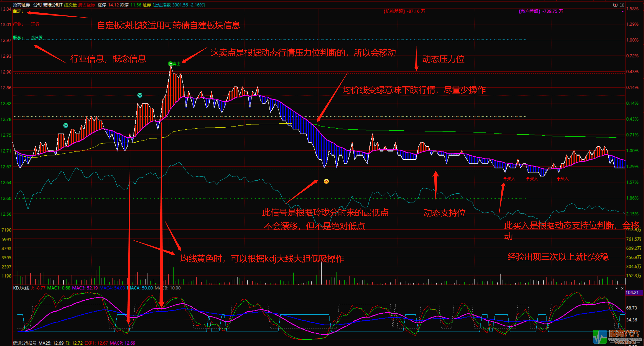Click the 涨停 14.12 limit-up value
Viewport: 644px width, 346px height.
[108, 5]
